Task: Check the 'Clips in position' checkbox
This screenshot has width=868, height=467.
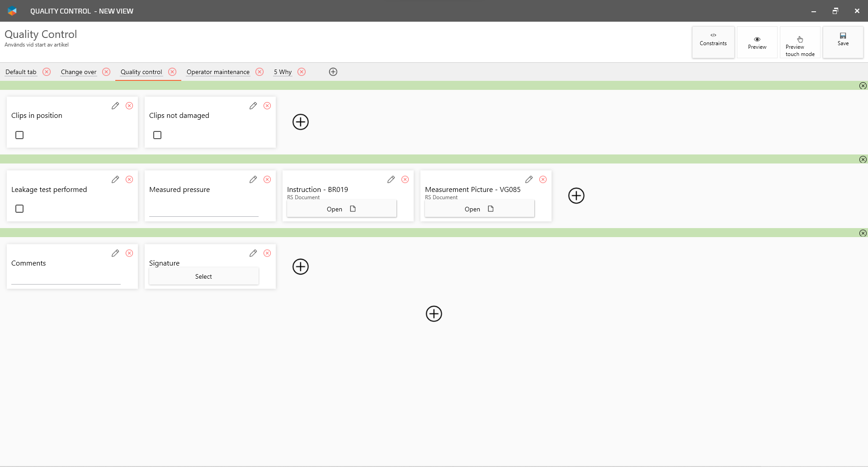Action: (x=19, y=135)
